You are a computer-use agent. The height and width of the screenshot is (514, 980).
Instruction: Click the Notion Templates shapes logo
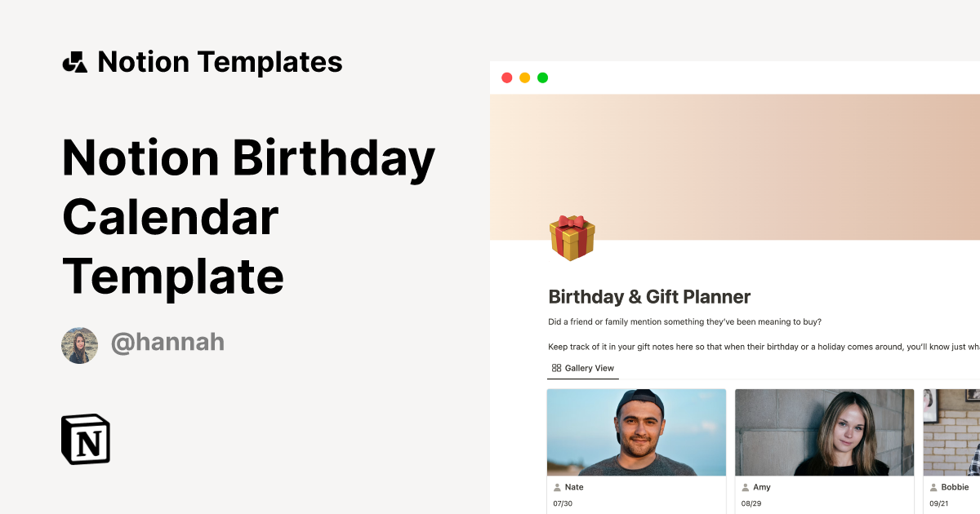(75, 62)
